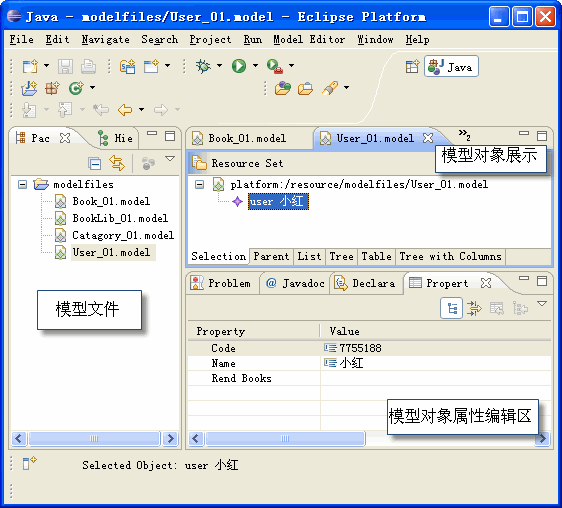
Task: Click the Package Explorer scroll right arrow
Action: click(170, 438)
